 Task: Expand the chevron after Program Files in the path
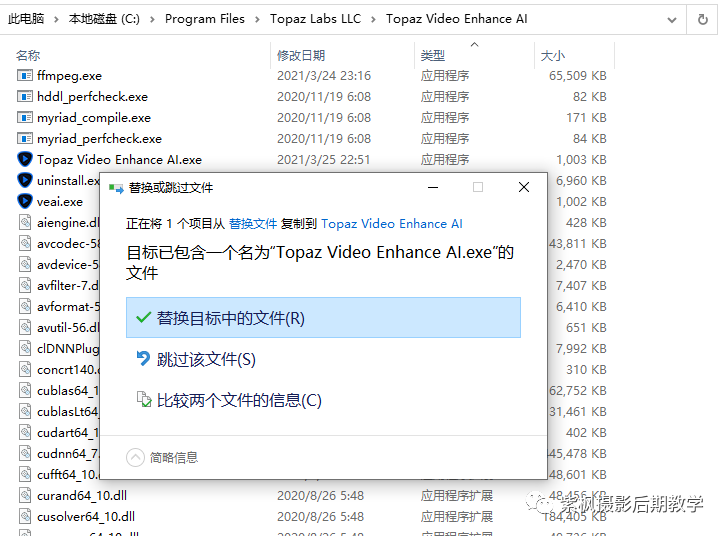pyautogui.click(x=257, y=19)
